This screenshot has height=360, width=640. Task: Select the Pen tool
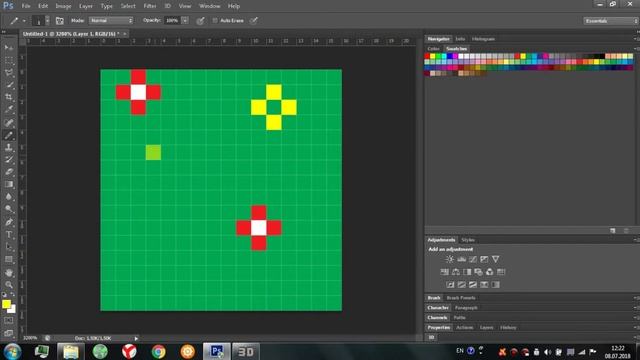point(9,222)
